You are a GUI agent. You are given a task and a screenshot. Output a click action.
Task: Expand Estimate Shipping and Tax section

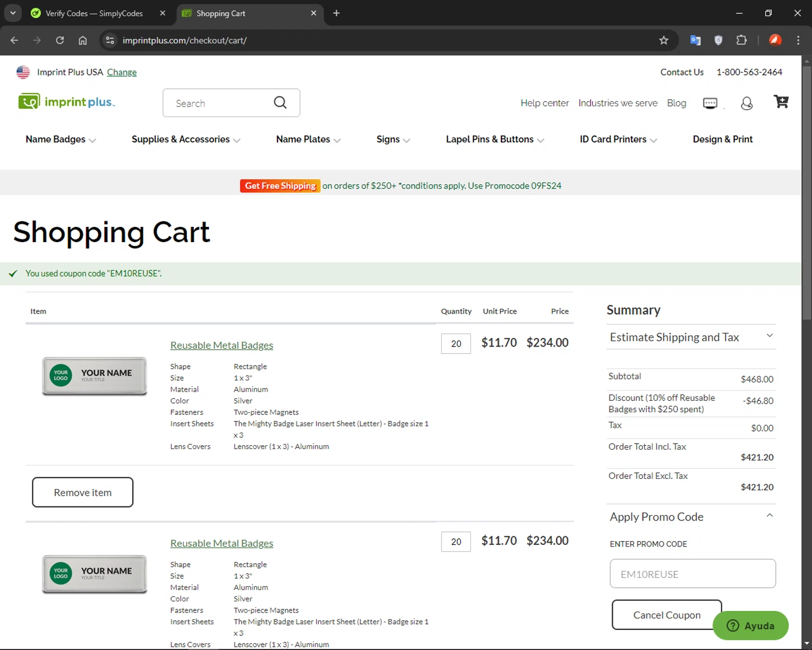(691, 337)
